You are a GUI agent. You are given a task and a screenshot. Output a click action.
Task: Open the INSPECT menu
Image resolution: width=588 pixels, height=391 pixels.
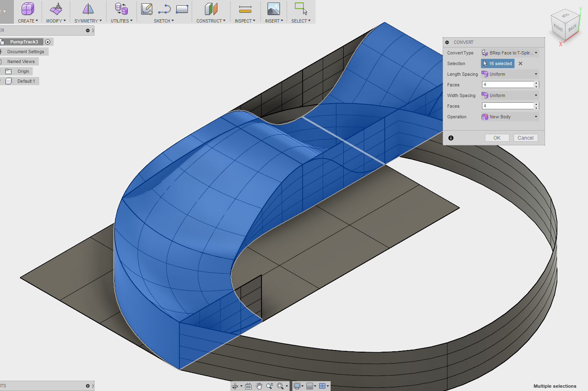point(245,21)
